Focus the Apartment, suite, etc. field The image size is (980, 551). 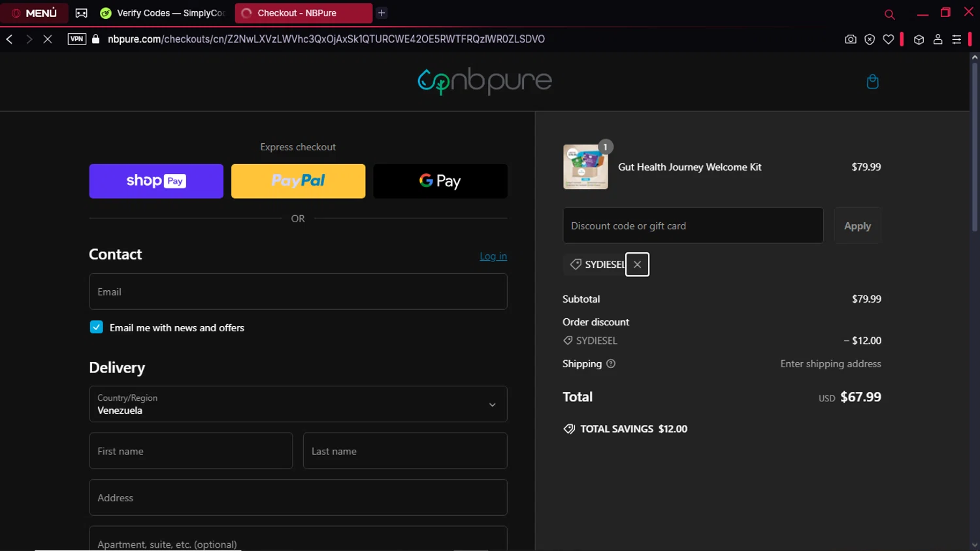(x=298, y=539)
